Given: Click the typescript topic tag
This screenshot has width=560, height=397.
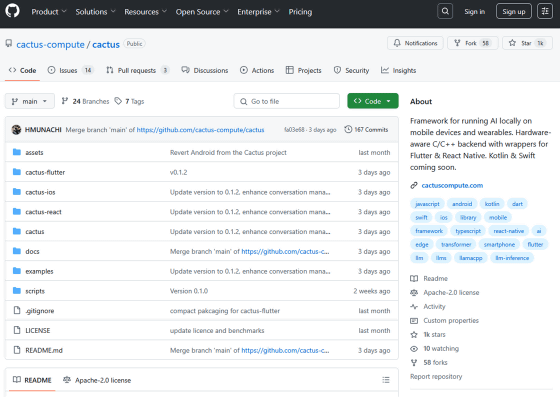Looking at the screenshot, I should pos(468,231).
